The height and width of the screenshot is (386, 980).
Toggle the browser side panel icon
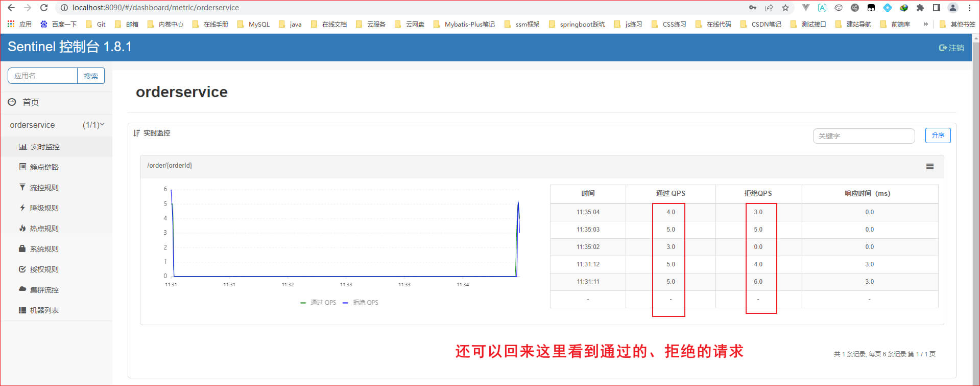[x=937, y=8]
